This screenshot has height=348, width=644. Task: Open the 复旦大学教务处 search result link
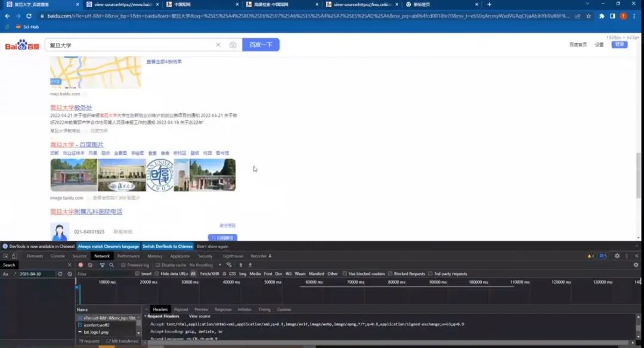tap(71, 107)
